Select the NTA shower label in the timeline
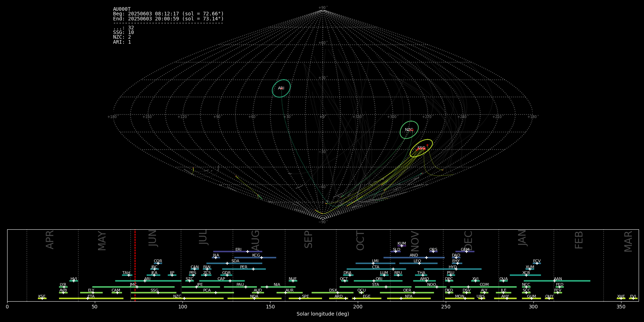The image size is (644, 322). coord(409,297)
